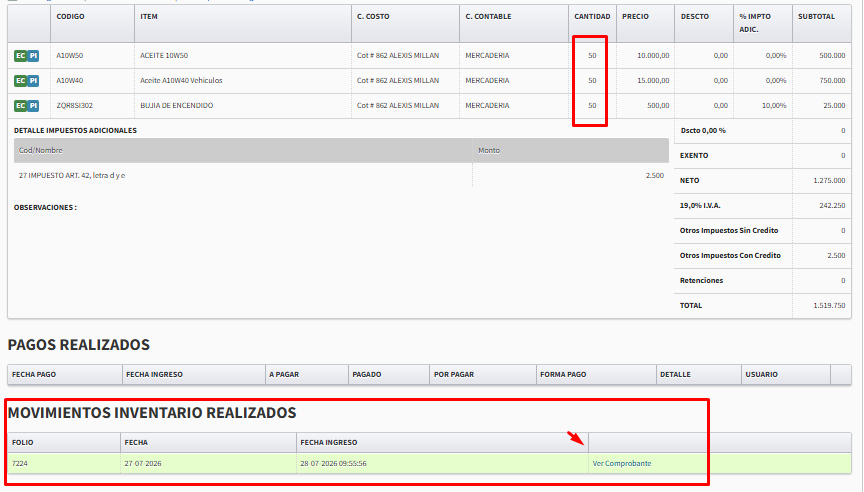The image size is (864, 492).
Task: Click the Dscto 0,00 % label
Action: pos(703,131)
